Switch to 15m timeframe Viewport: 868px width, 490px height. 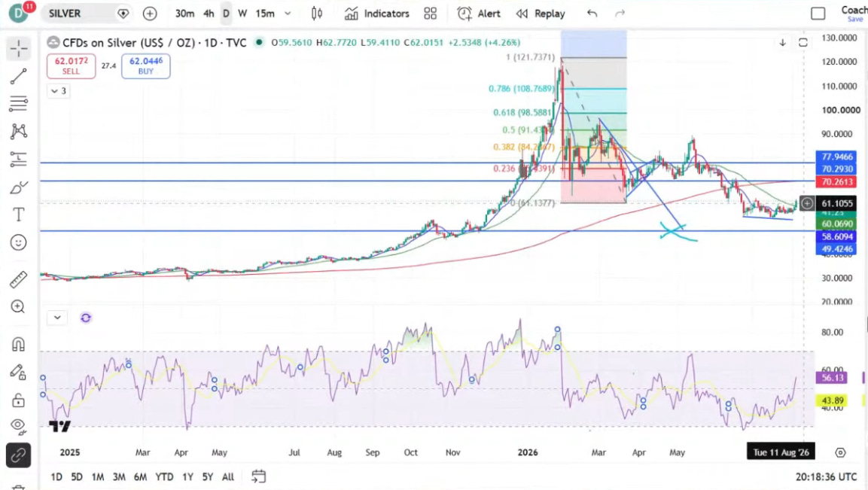(x=265, y=14)
